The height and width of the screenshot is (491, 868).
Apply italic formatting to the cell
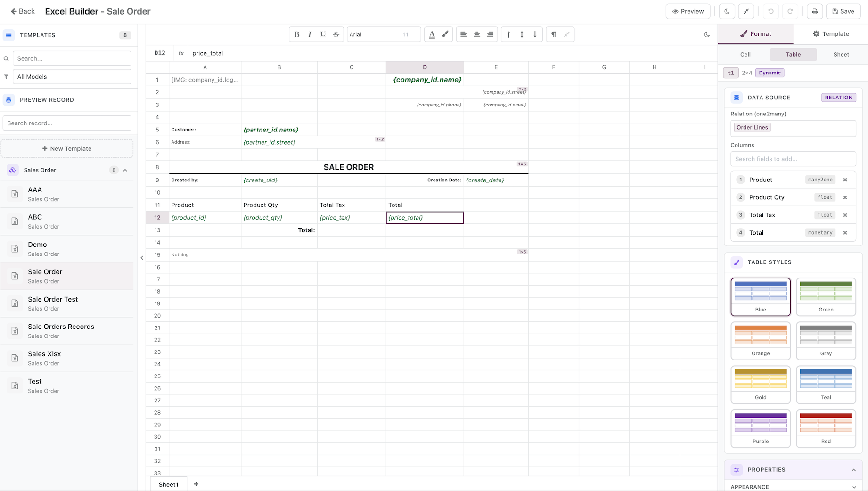tap(310, 34)
